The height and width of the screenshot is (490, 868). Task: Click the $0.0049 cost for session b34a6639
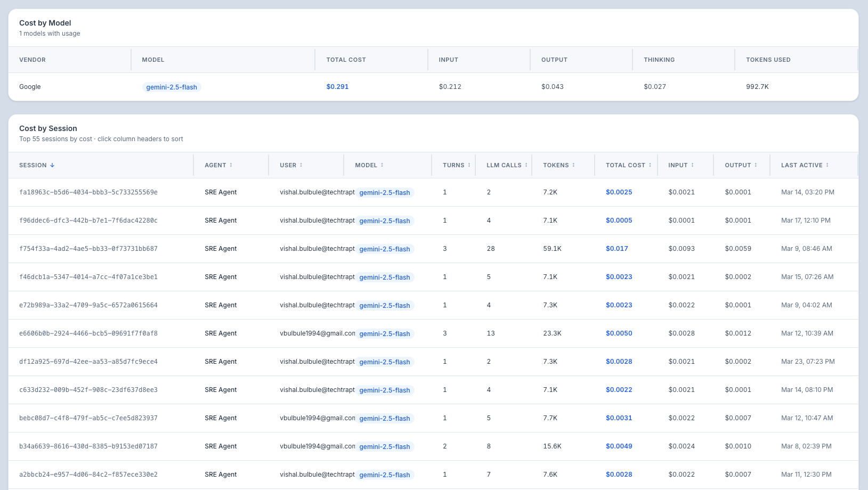click(619, 446)
